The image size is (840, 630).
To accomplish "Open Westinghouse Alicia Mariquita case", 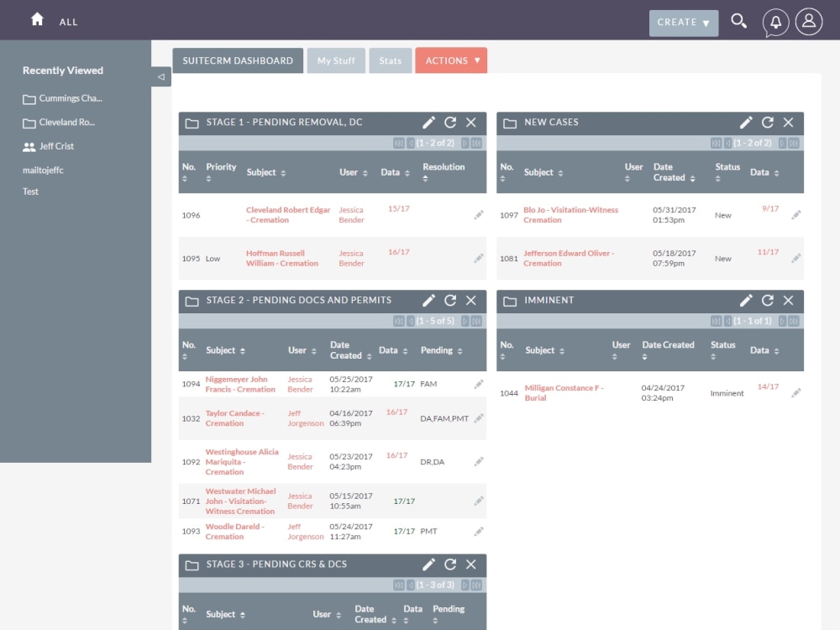I will 242,462.
